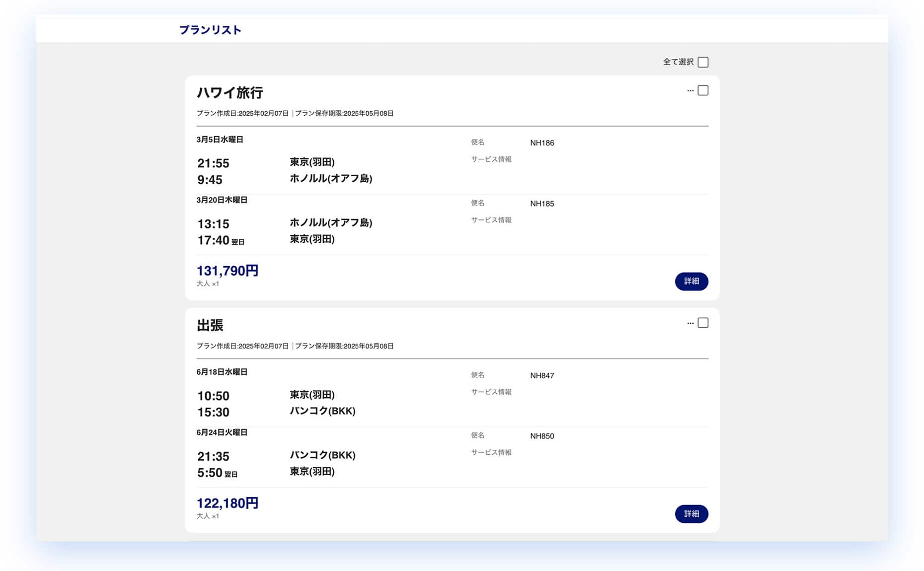Select flight number NH186
This screenshot has height=571, width=924.
click(x=542, y=143)
